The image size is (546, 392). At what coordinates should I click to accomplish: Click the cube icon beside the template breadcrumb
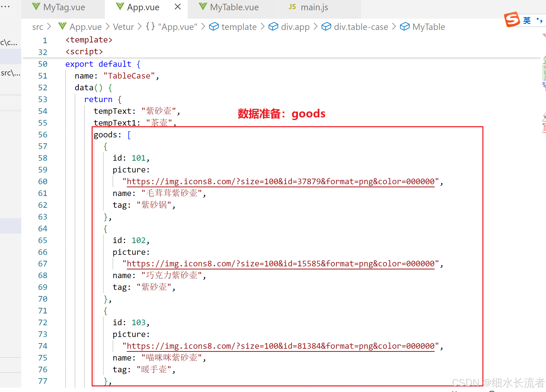214,27
